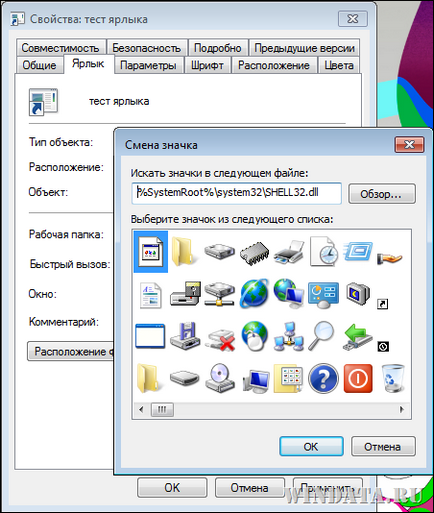This screenshot has height=513, width=434.
Task: Cancel the Смена значка dialog via Отмена
Action: tap(383, 446)
